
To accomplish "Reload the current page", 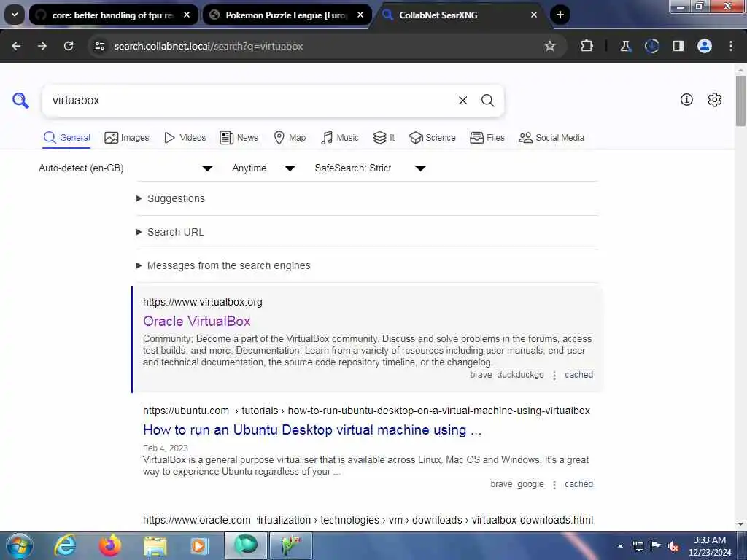I will pos(69,46).
